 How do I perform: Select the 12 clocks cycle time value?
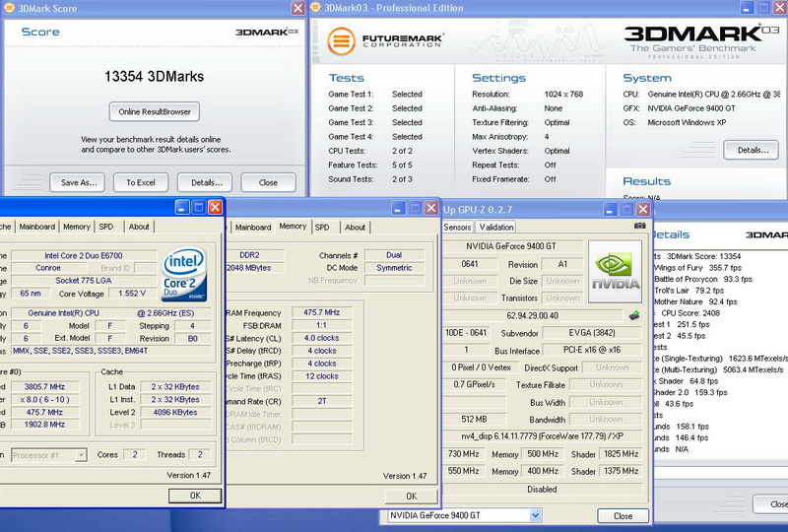[322, 376]
